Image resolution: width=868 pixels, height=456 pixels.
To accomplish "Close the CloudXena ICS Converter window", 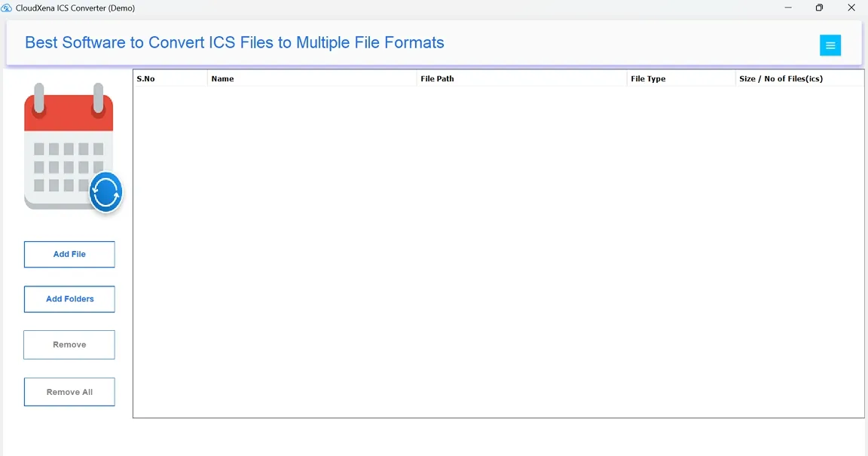I will pyautogui.click(x=851, y=8).
